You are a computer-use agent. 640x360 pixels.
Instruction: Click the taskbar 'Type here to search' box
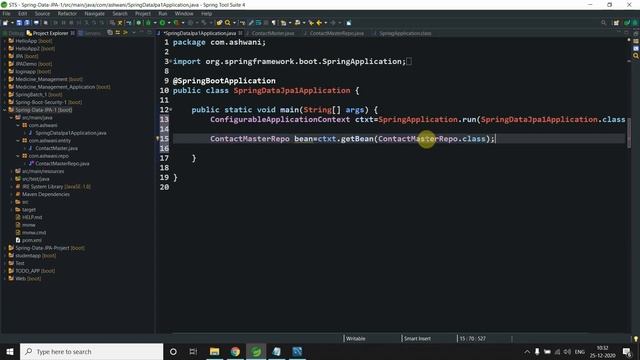coord(91,351)
